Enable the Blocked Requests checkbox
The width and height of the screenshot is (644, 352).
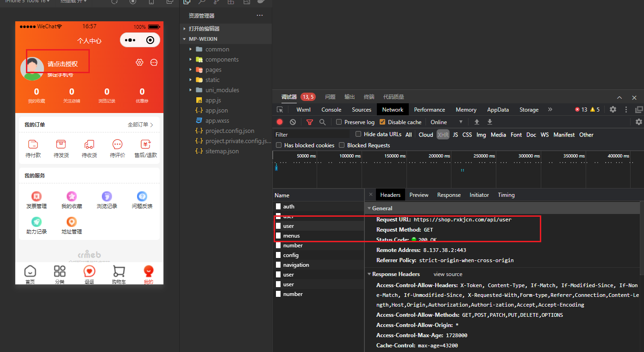342,145
